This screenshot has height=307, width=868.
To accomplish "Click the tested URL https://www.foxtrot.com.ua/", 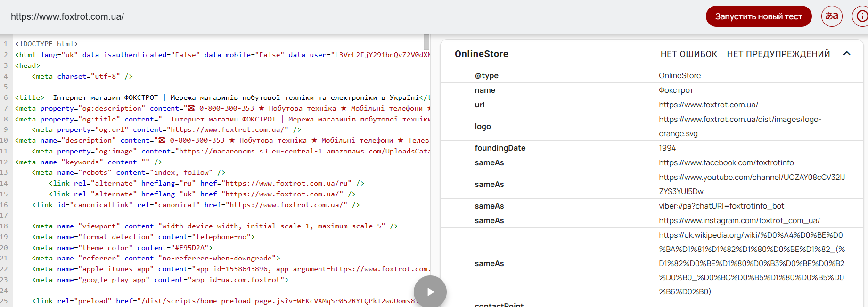I will coord(67,16).
